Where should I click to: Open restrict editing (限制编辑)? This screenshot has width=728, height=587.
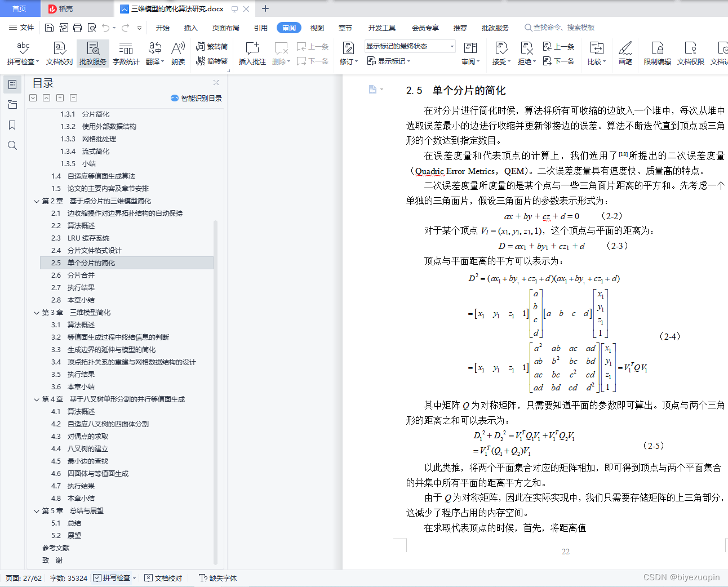658,54
